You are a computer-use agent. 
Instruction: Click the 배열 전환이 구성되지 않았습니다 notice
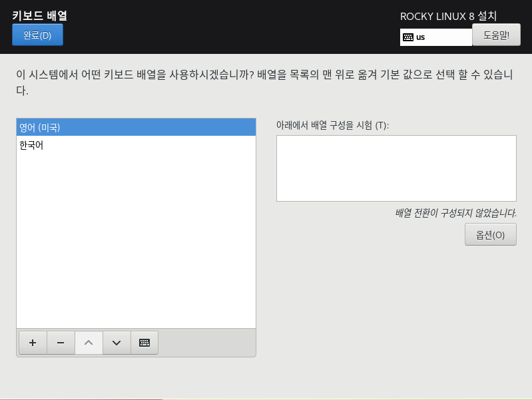pyautogui.click(x=455, y=213)
